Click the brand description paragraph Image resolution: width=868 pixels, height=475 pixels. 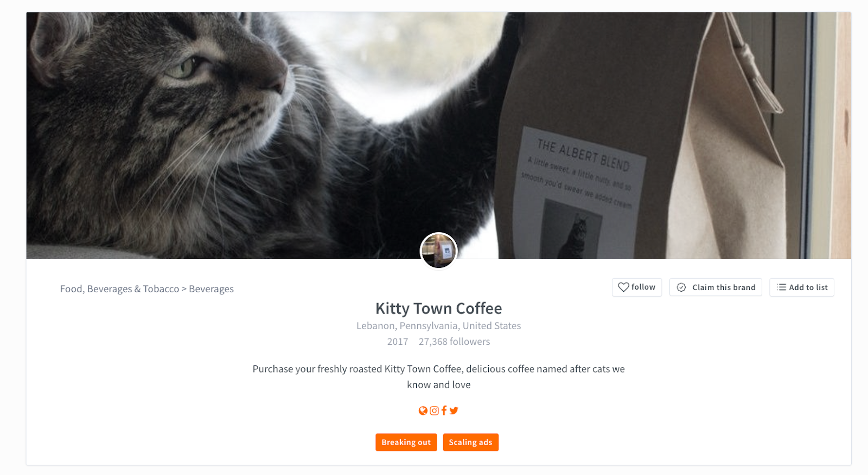click(438, 377)
